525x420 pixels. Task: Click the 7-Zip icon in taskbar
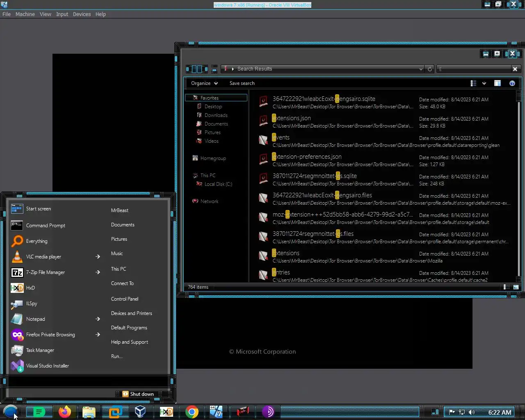pos(216,412)
